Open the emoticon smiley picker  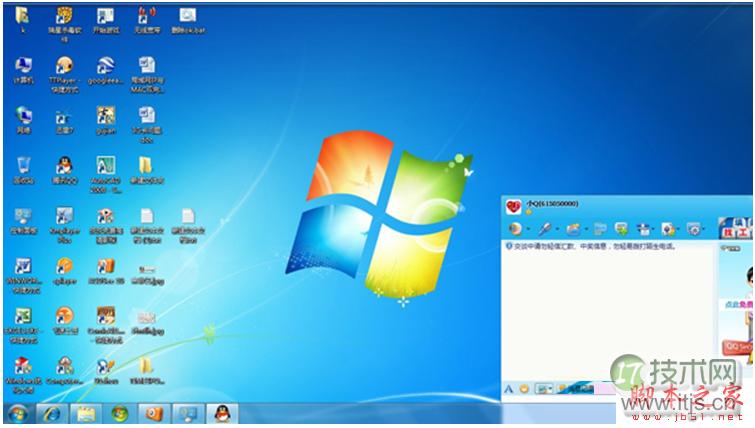(523, 388)
